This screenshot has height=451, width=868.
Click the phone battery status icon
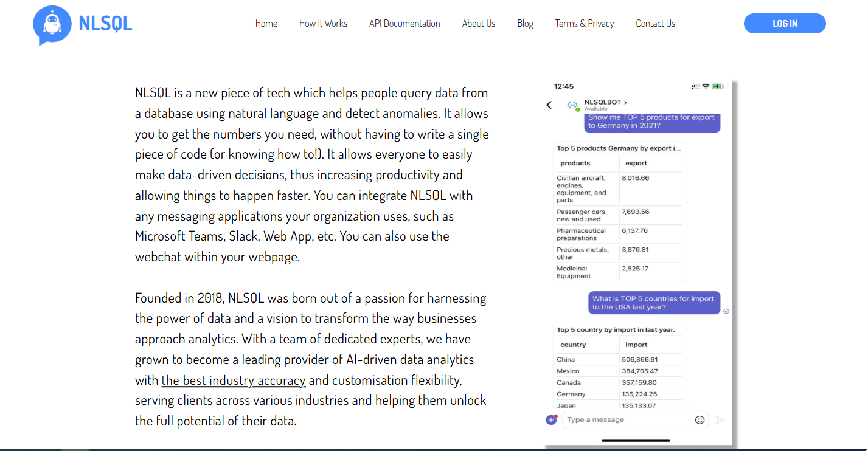point(717,86)
